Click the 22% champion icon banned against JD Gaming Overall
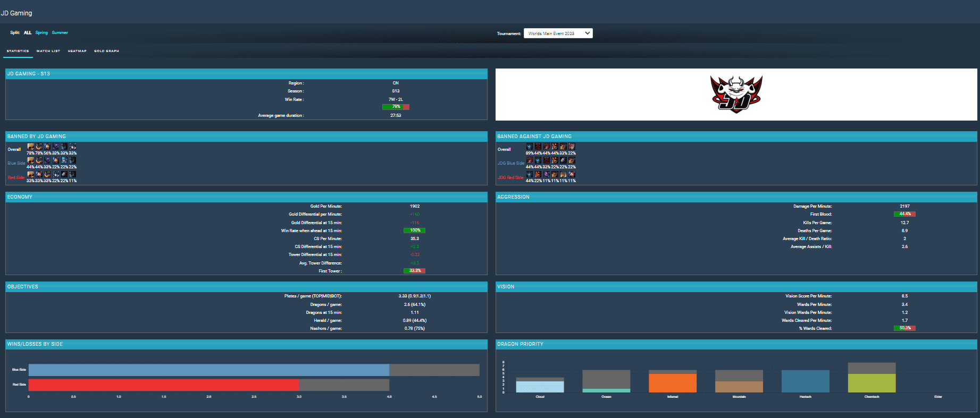Viewport: 980px width, 418px height. [x=572, y=146]
